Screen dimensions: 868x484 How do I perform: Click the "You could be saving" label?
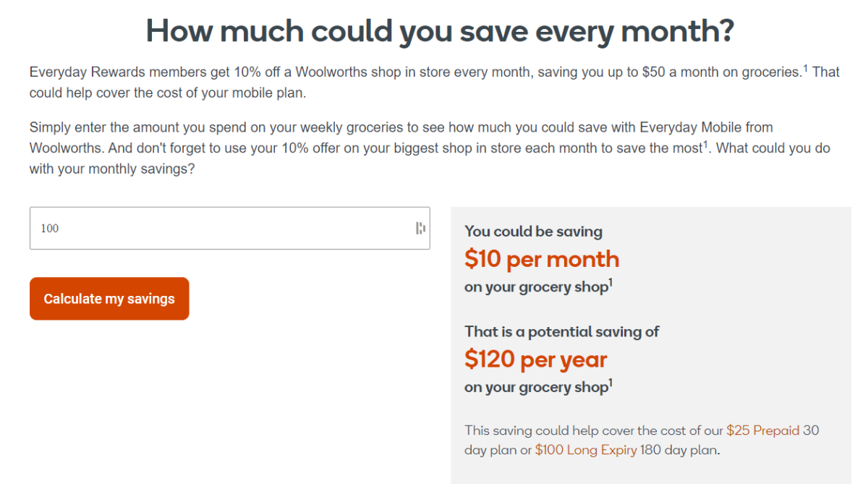(533, 232)
